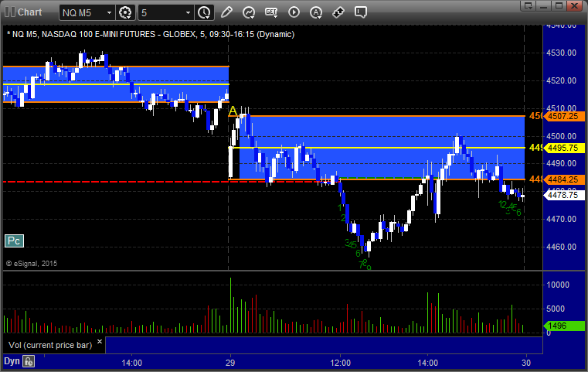
Task: Click the white 4478.75 last price label
Action: [563, 195]
